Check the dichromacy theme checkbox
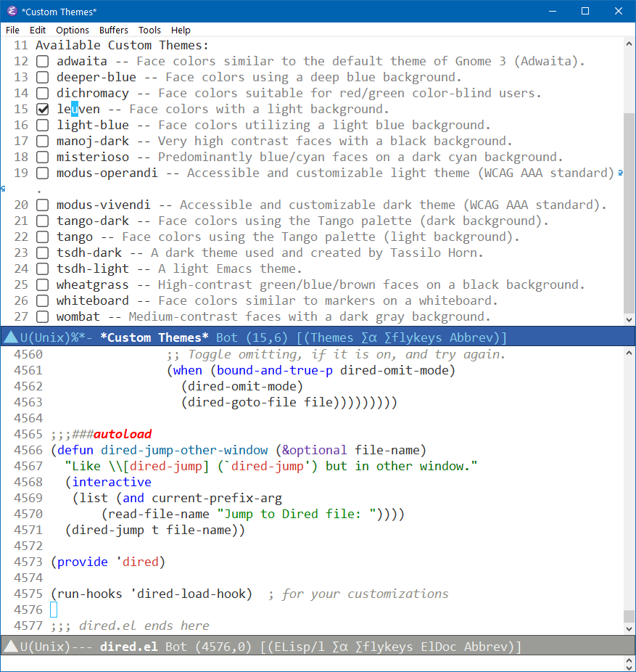 pyautogui.click(x=42, y=93)
